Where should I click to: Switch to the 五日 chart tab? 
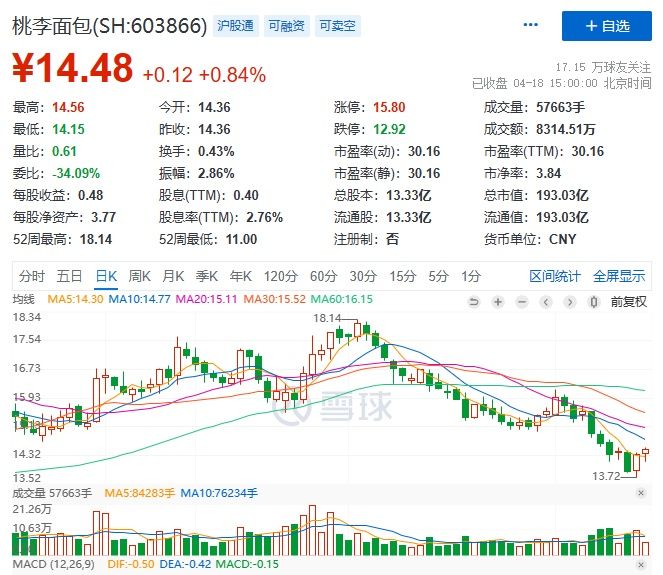(69, 277)
